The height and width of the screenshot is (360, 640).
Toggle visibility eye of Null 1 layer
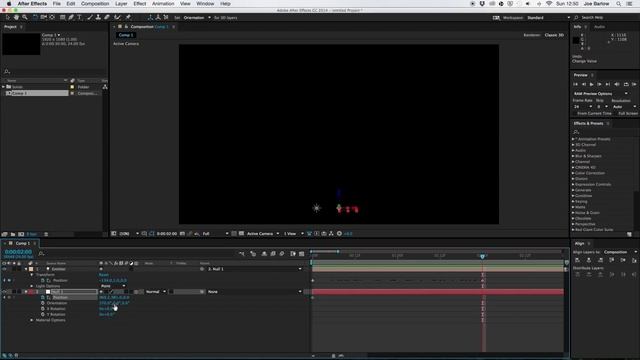4,292
